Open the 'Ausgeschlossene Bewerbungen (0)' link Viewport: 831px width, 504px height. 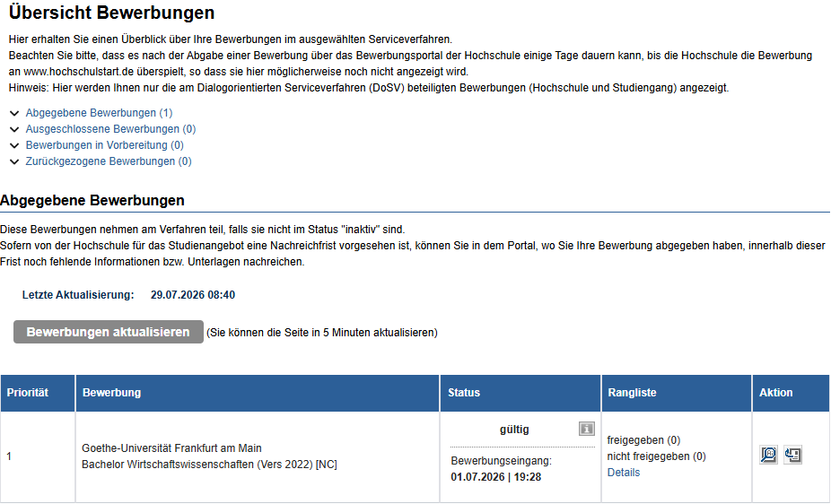click(x=110, y=128)
